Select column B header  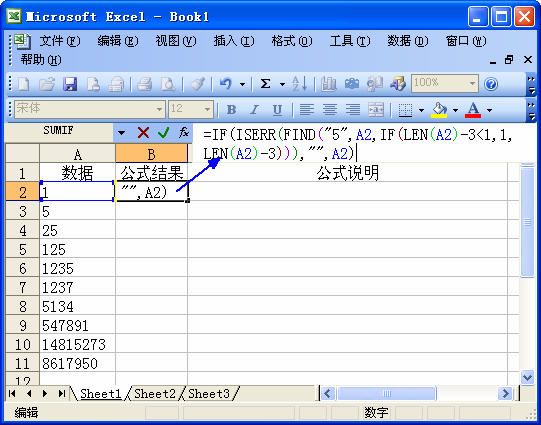pyautogui.click(x=151, y=154)
